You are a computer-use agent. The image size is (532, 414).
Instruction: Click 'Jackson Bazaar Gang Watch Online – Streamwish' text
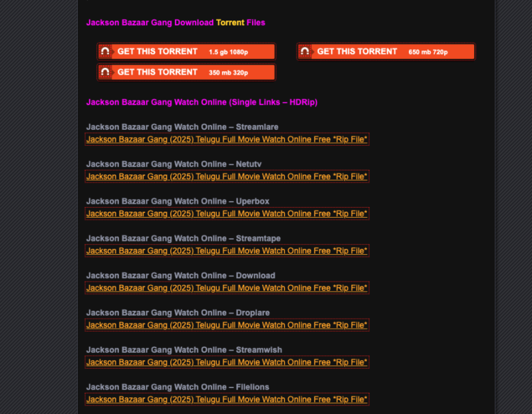tap(184, 350)
